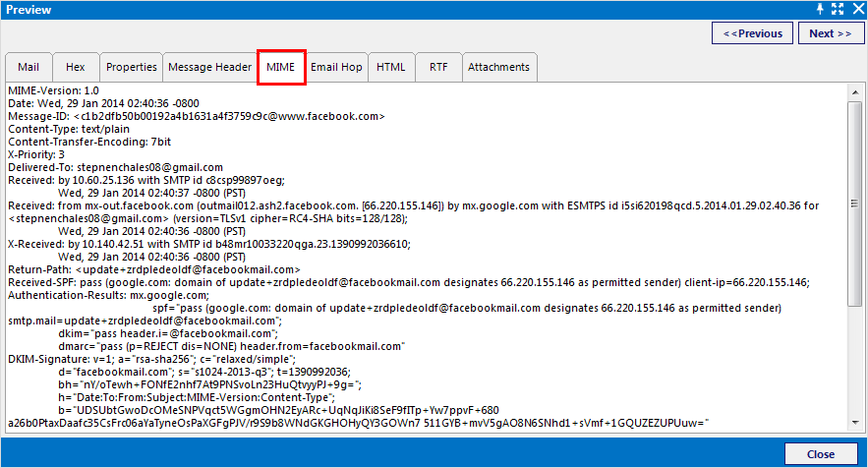Go to the previous email

(x=752, y=33)
